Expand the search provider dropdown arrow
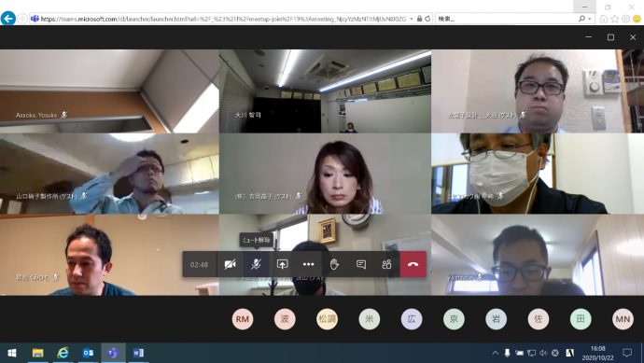The height and width of the screenshot is (363, 644). point(590,19)
